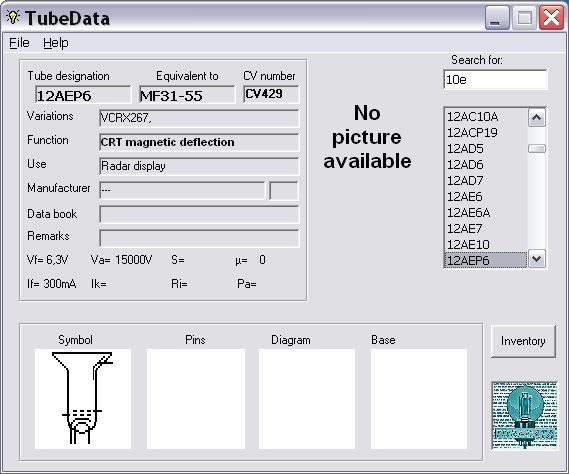Open the Help menu

pos(56,43)
